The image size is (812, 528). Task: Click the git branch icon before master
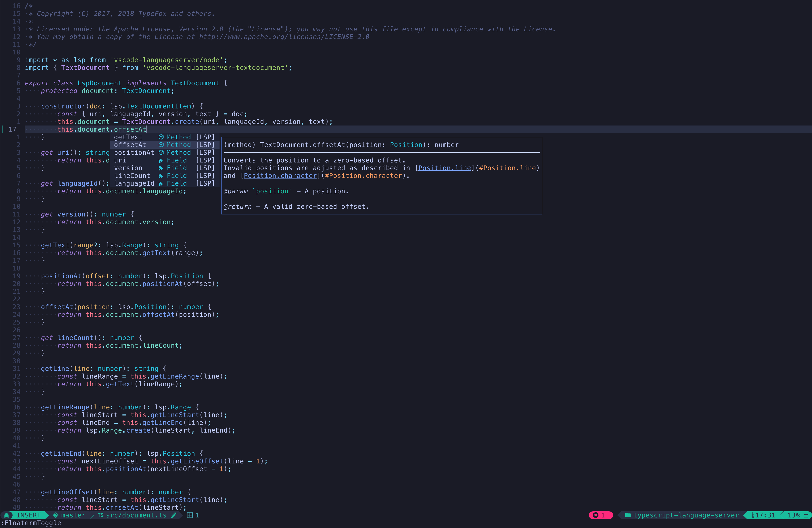tap(56, 515)
